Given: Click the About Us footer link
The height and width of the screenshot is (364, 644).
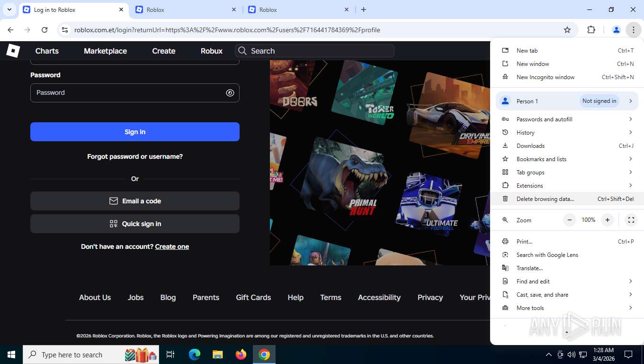Looking at the screenshot, I should [95, 298].
